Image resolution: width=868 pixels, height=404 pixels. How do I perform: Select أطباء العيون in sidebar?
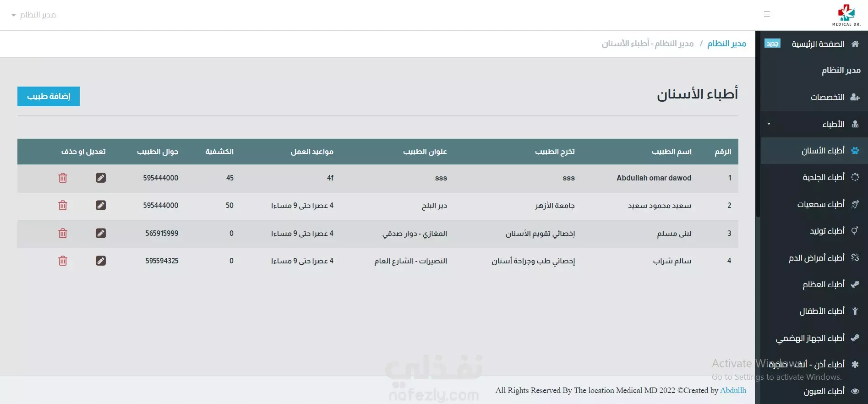pyautogui.click(x=824, y=391)
